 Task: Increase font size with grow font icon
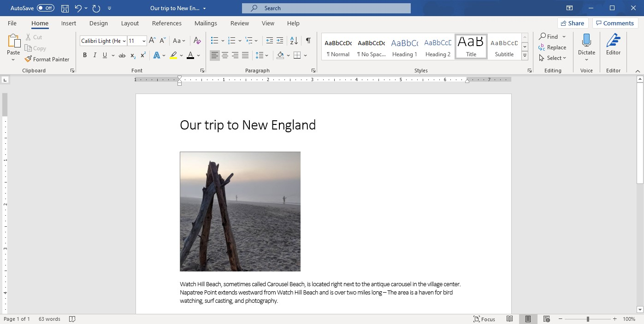153,41
